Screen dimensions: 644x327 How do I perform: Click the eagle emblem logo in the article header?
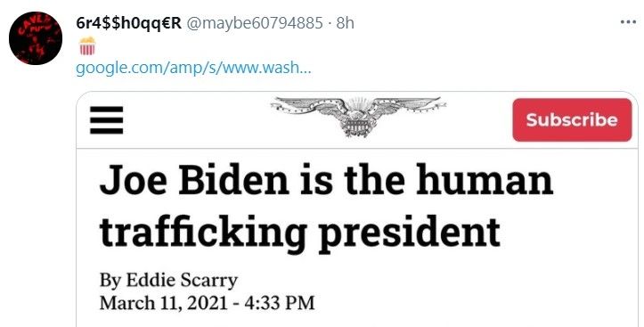(359, 116)
